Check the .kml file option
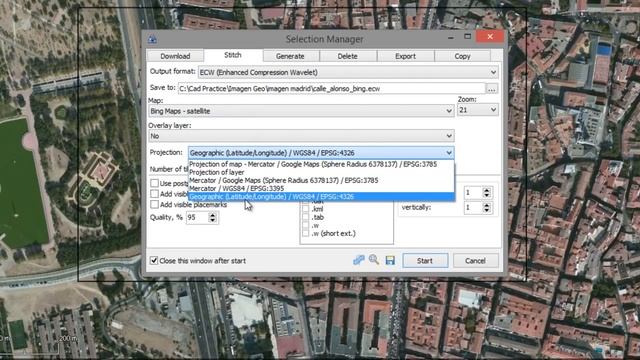This screenshot has height=360, width=640. (x=306, y=209)
